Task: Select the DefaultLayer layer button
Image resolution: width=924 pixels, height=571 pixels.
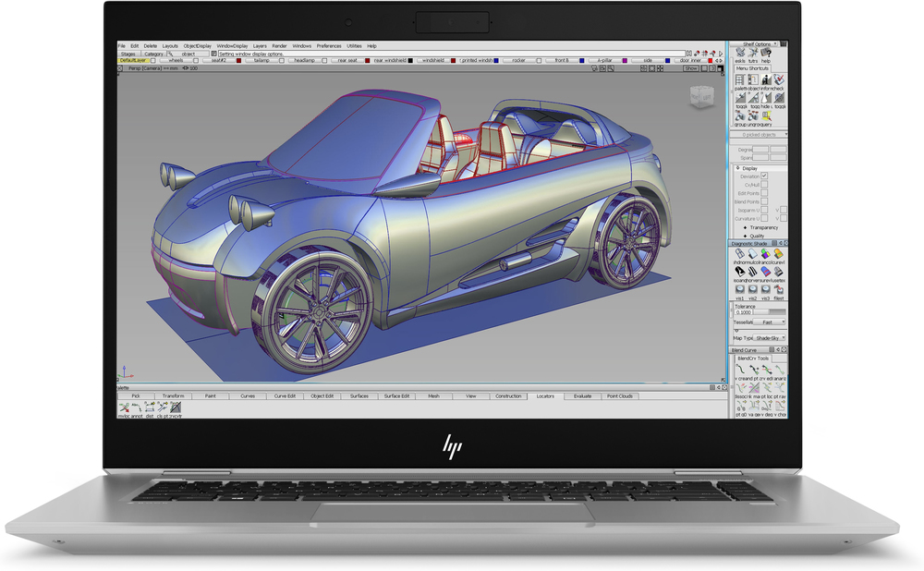Action: click(x=133, y=61)
